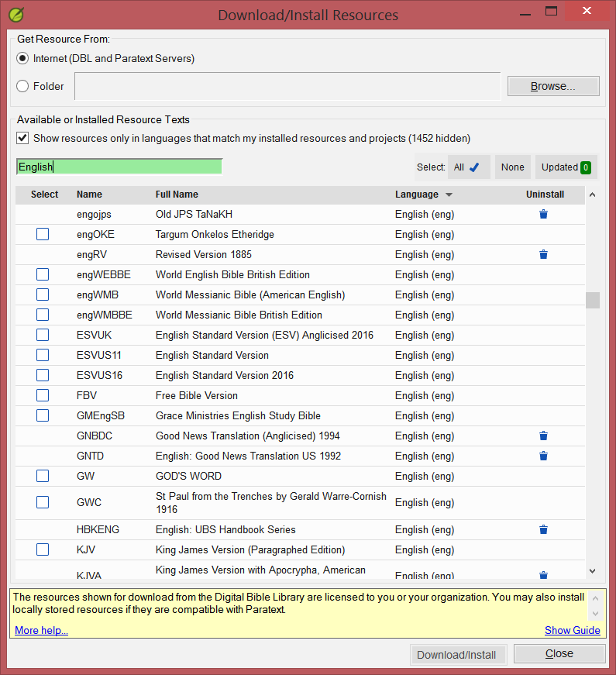
Task: Click English: UBS Handbook Series text
Action: 225,529
